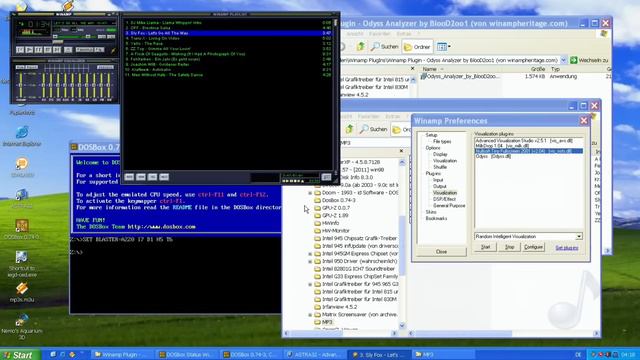The width and height of the screenshot is (640, 360).
Task: Expand Doom 1993 folder in tree
Action: [310, 193]
